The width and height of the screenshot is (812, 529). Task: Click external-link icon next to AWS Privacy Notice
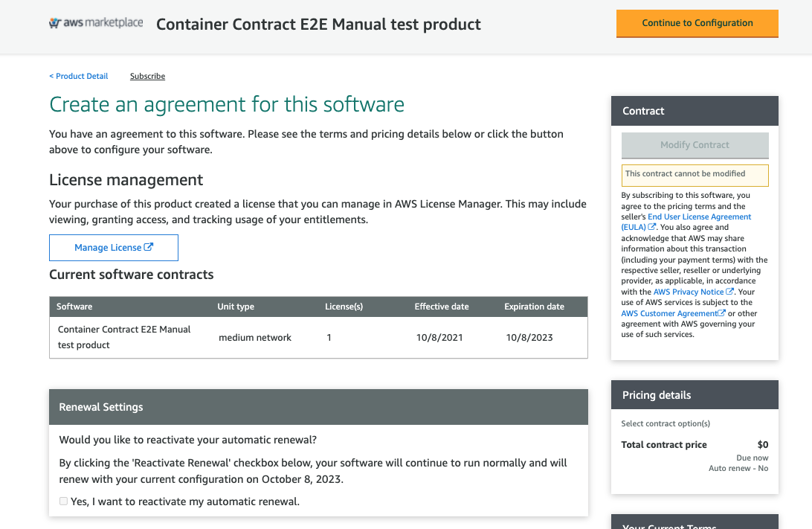point(729,292)
